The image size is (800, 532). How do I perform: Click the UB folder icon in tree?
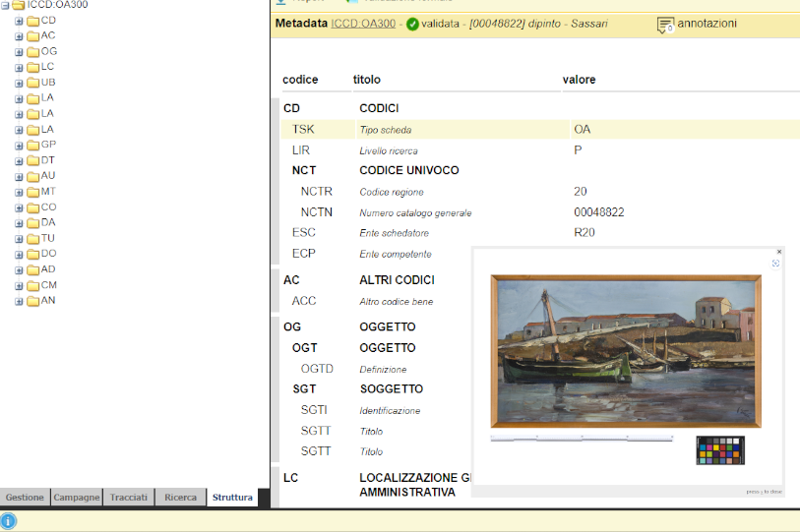pyautogui.click(x=33, y=84)
